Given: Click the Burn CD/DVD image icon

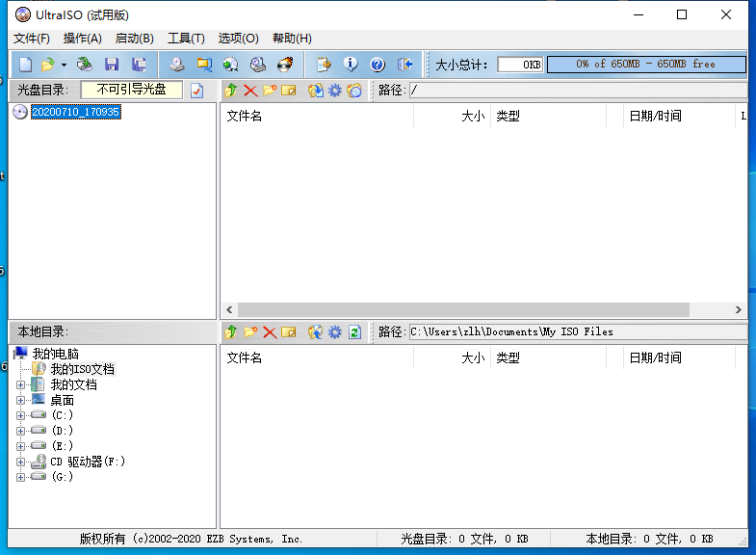Looking at the screenshot, I should (x=285, y=65).
